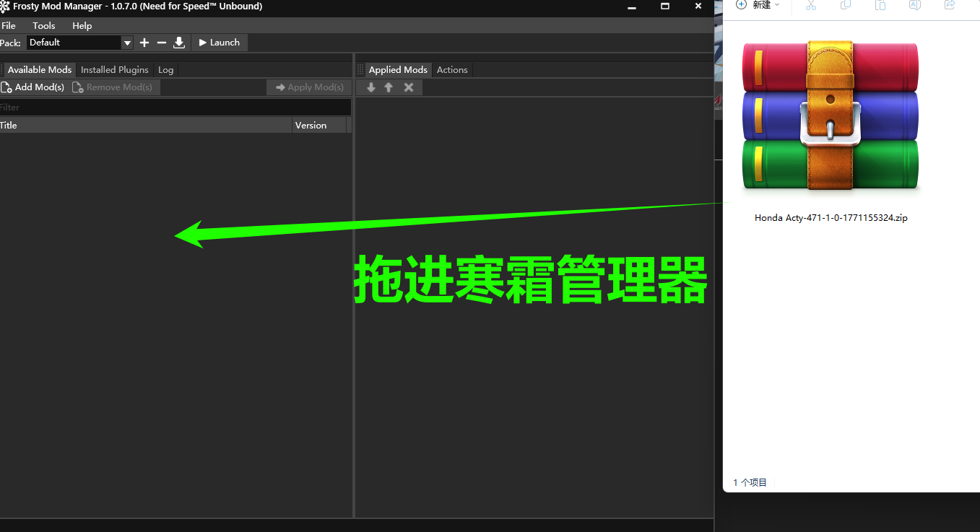Viewport: 980px width, 532px height.
Task: Add a new pack with plus icon
Action: tap(144, 43)
